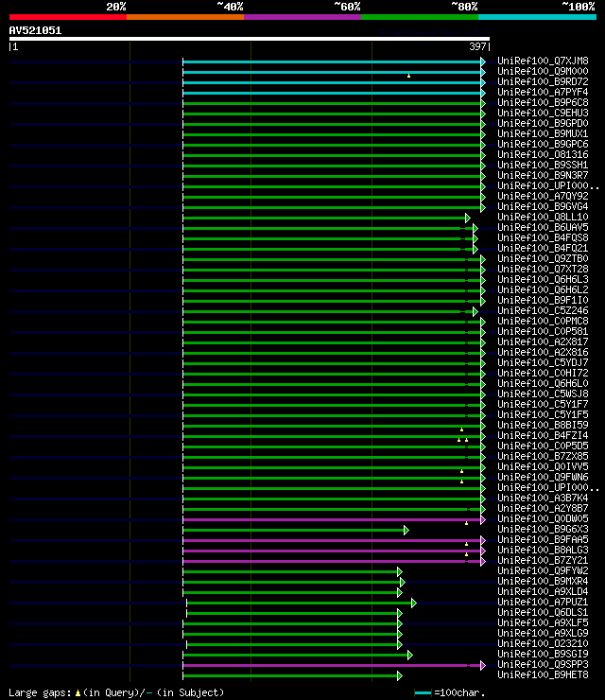Select the UniRef100_C9EHU3 label
This screenshot has width=605, height=700.
(x=543, y=113)
